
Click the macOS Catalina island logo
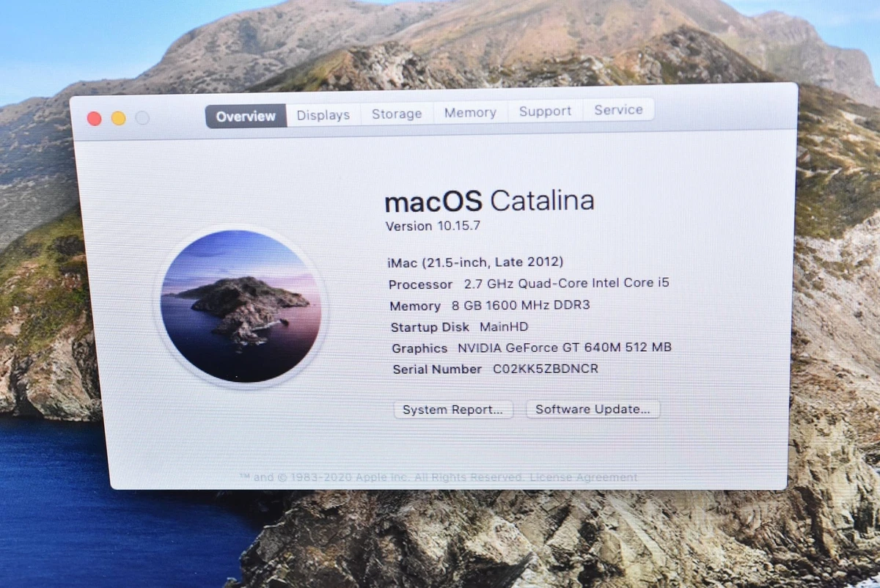pyautogui.click(x=241, y=306)
